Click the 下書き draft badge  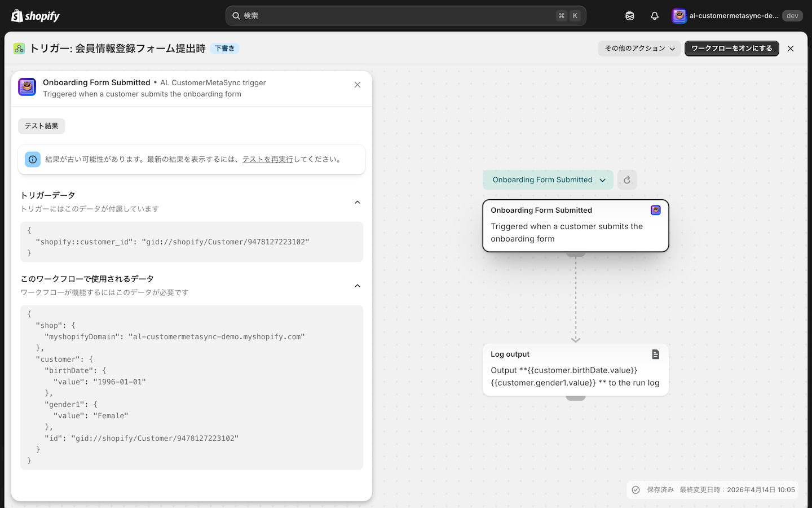[225, 49]
